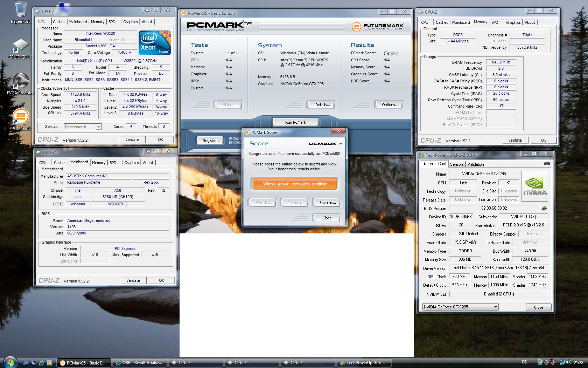Click the Bandwidth 128.8 GB/s value
588x368 pixels.
[x=530, y=259]
